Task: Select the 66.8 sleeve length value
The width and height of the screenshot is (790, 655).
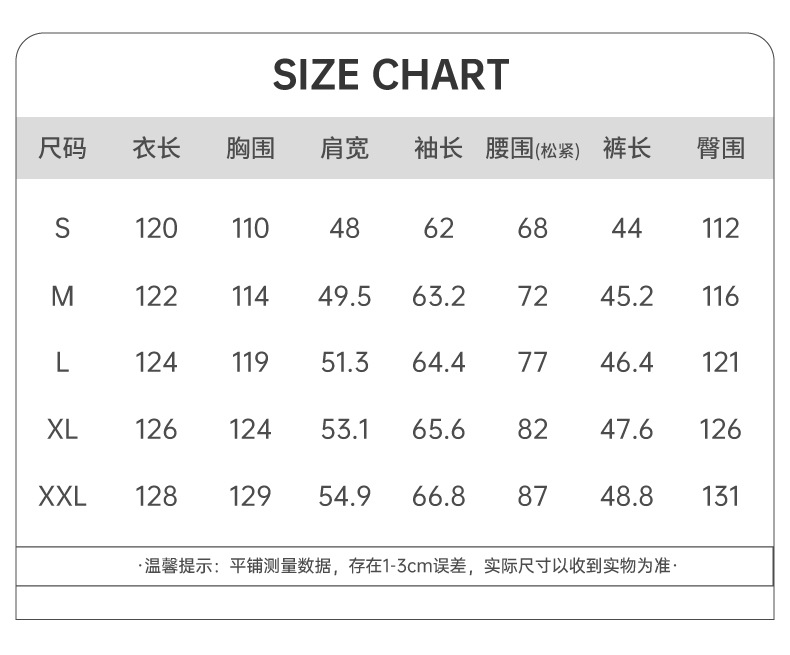Action: click(438, 496)
